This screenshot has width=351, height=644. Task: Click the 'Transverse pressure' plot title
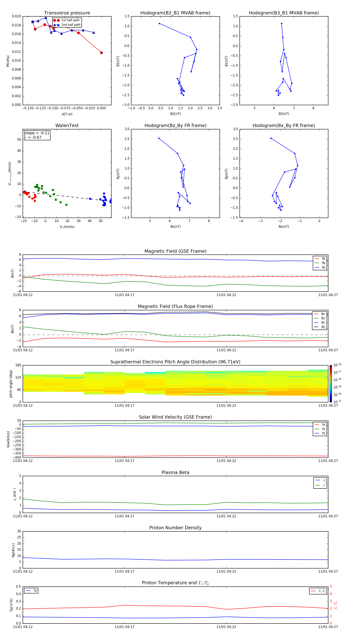(67, 13)
